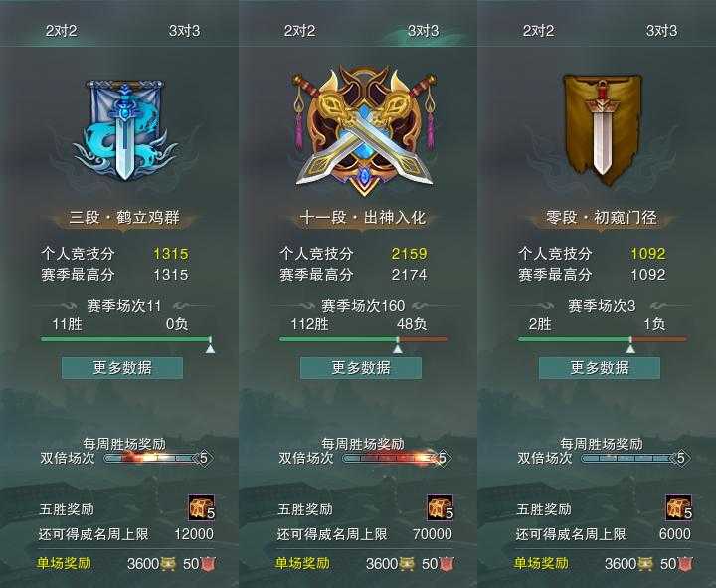The image size is (716, 588).
Task: Open five-win reward chest in right panel
Action: tap(679, 508)
